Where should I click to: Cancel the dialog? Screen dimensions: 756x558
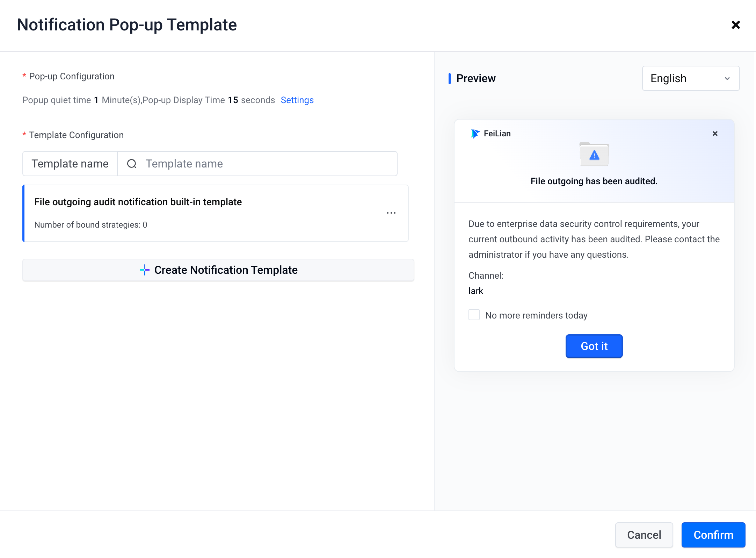click(x=644, y=535)
